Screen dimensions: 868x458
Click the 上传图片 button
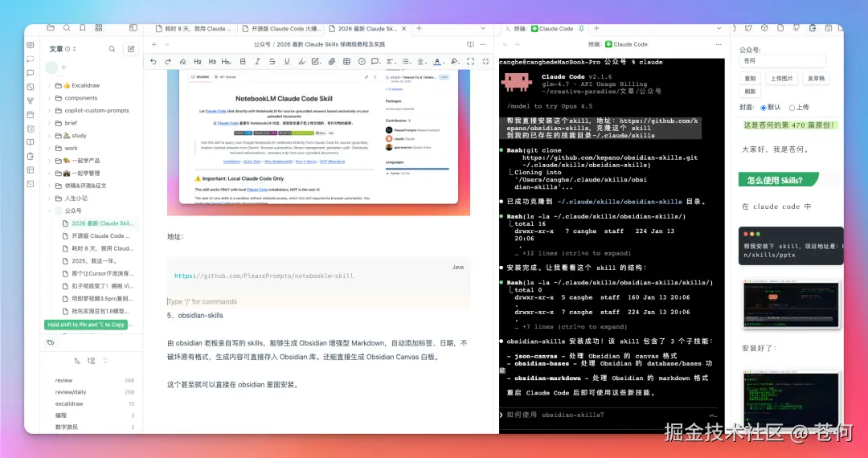(x=782, y=79)
